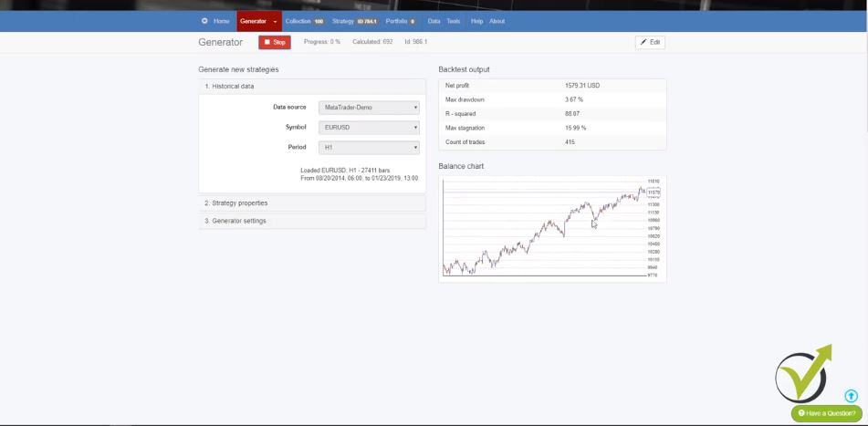Open the Help menu
The image size is (868, 426).
[x=476, y=21]
